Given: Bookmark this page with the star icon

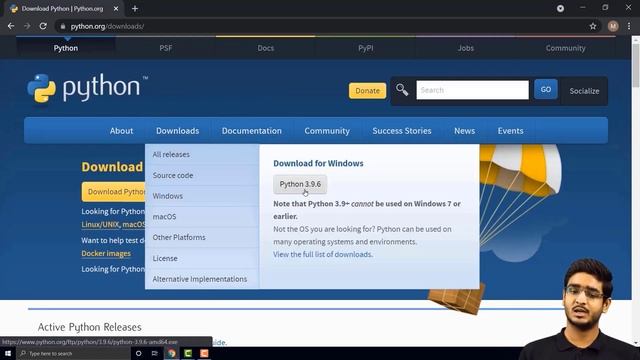Looking at the screenshot, I should click(593, 26).
